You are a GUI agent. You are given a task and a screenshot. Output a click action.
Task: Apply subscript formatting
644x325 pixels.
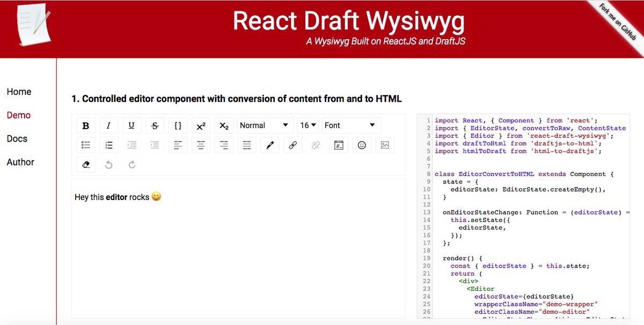point(224,125)
